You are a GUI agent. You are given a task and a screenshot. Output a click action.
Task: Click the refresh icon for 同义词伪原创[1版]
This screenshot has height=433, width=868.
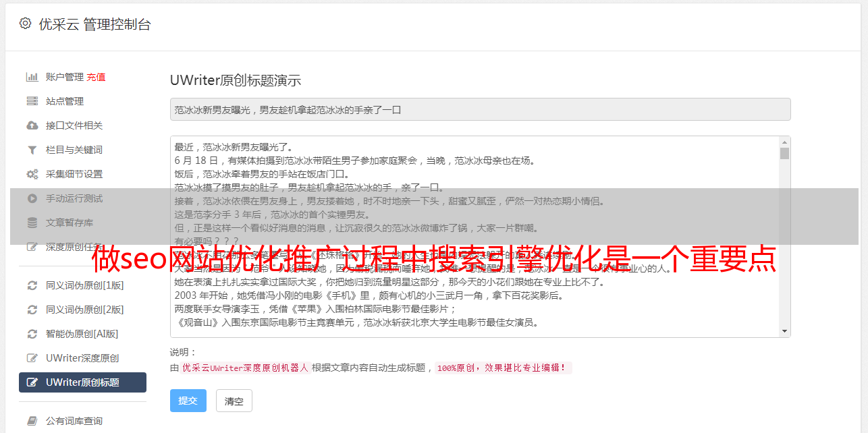[32, 285]
